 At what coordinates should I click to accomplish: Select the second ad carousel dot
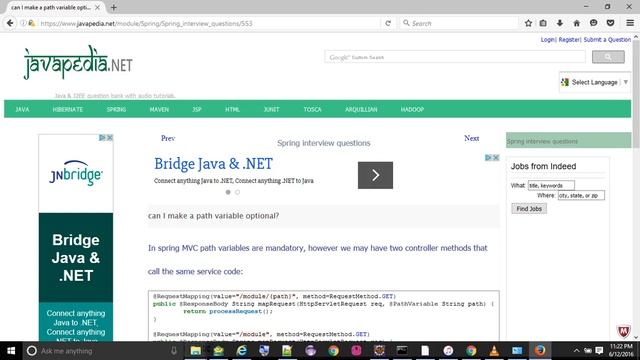237,192
